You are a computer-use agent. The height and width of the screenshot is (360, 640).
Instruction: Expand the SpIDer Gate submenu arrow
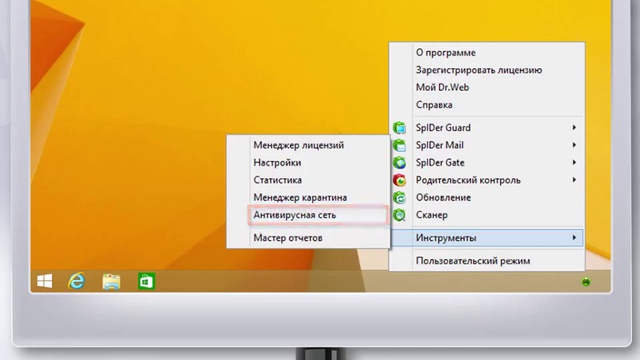point(574,162)
